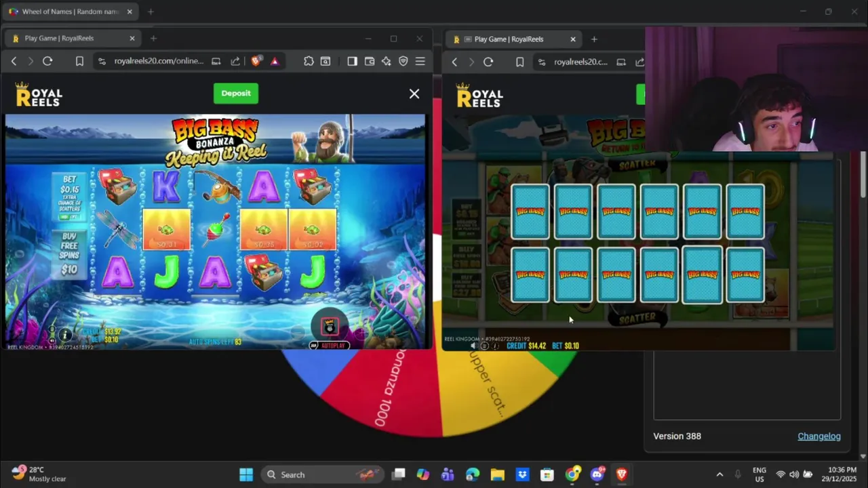The width and height of the screenshot is (868, 488).
Task: Reload the left RoyalReels window page
Action: tap(47, 61)
